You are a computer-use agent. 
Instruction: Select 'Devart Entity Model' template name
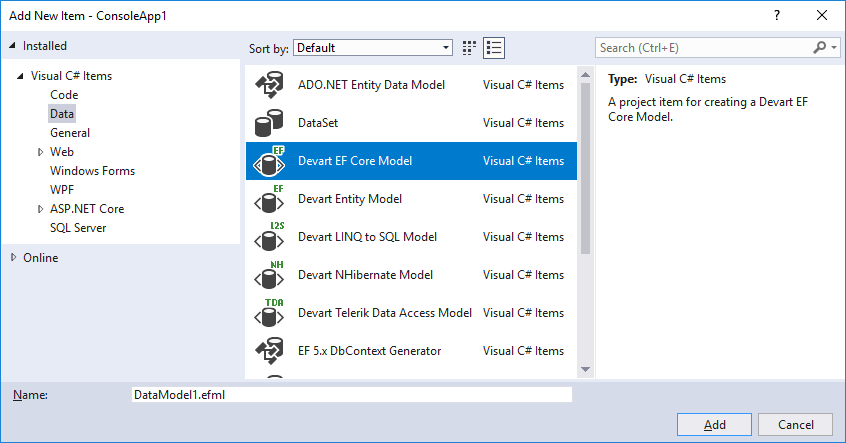(350, 199)
